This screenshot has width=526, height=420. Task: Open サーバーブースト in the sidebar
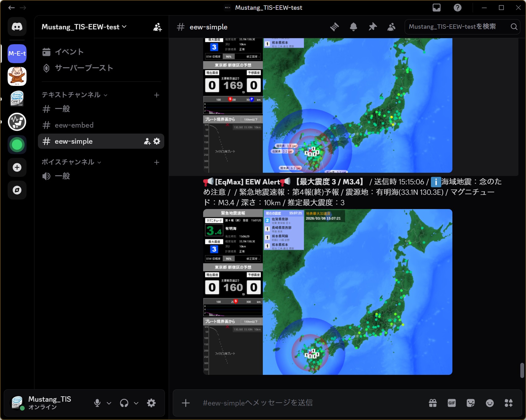click(x=84, y=68)
